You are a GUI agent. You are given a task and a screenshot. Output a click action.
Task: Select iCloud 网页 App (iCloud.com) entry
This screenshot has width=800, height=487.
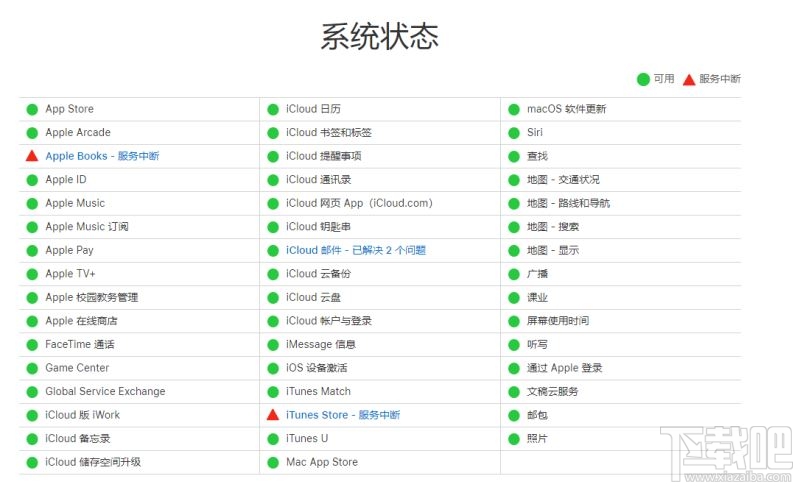coord(359,203)
